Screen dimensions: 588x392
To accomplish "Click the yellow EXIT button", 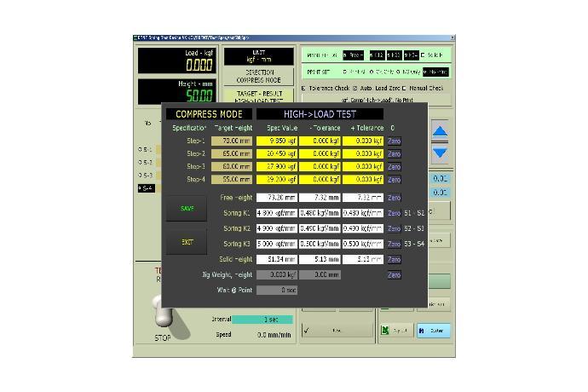I will point(187,242).
